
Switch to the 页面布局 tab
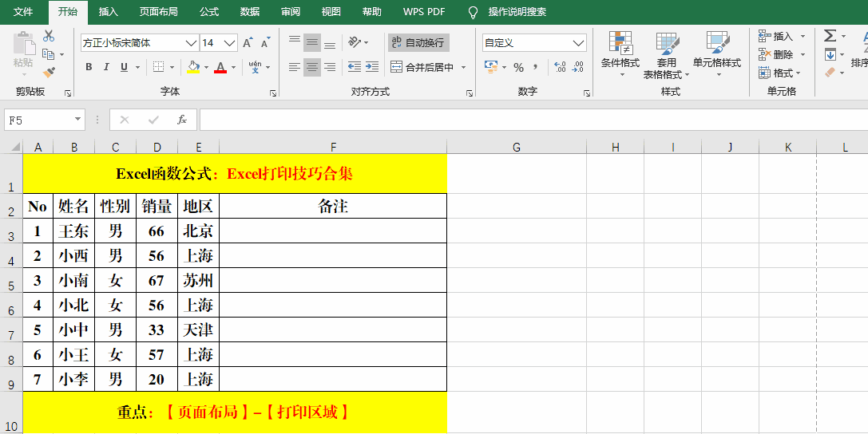click(158, 12)
